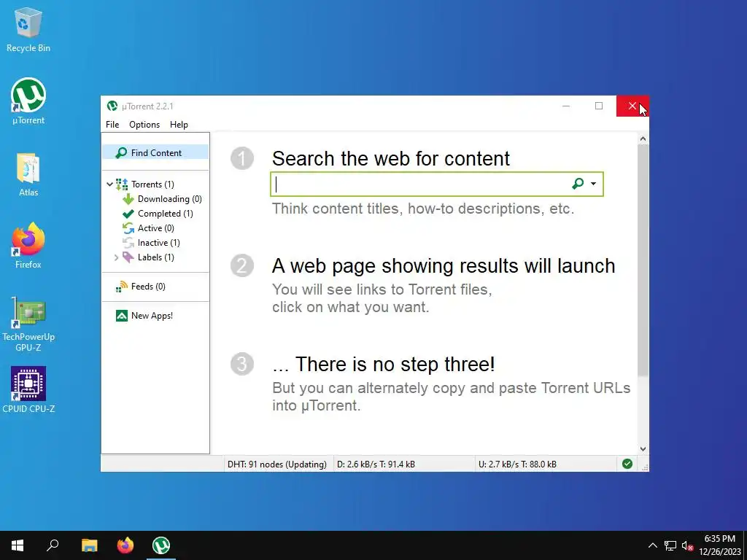Click the network icon in system tray

(670, 545)
